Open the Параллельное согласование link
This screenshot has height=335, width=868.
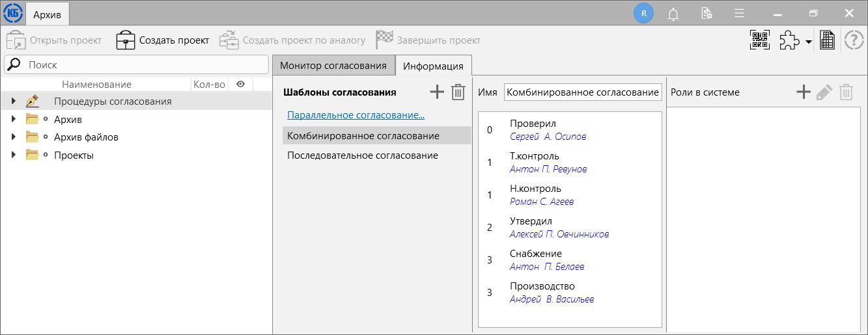tap(356, 115)
